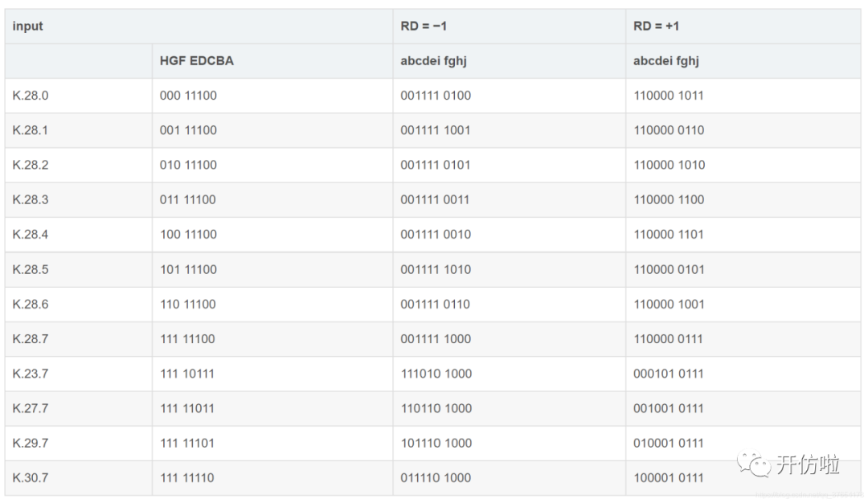Click the code '111010 1000' cell
The width and height of the screenshot is (868, 503).
click(x=436, y=374)
